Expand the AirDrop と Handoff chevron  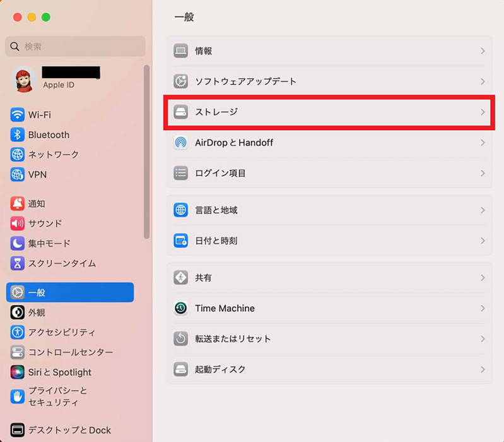click(483, 143)
